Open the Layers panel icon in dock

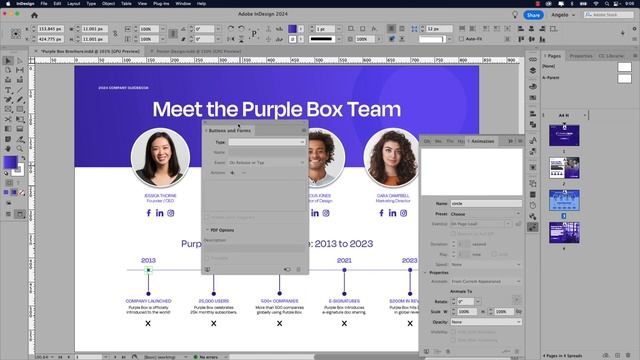point(533,71)
